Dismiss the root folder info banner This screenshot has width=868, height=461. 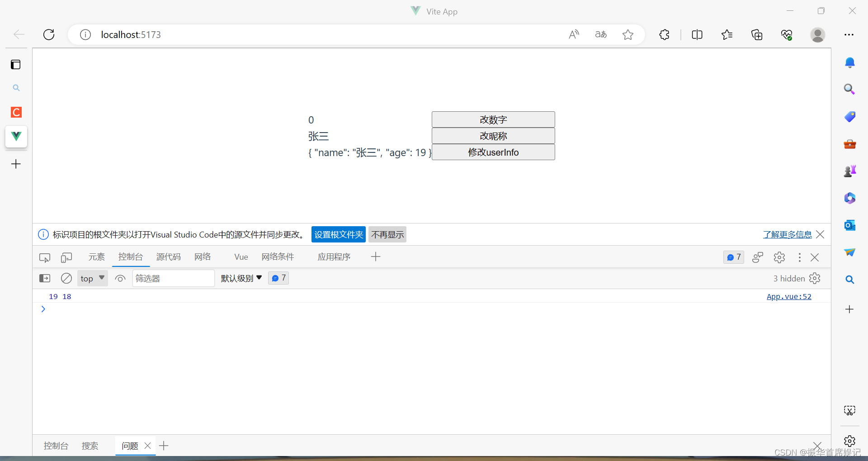[x=820, y=234]
